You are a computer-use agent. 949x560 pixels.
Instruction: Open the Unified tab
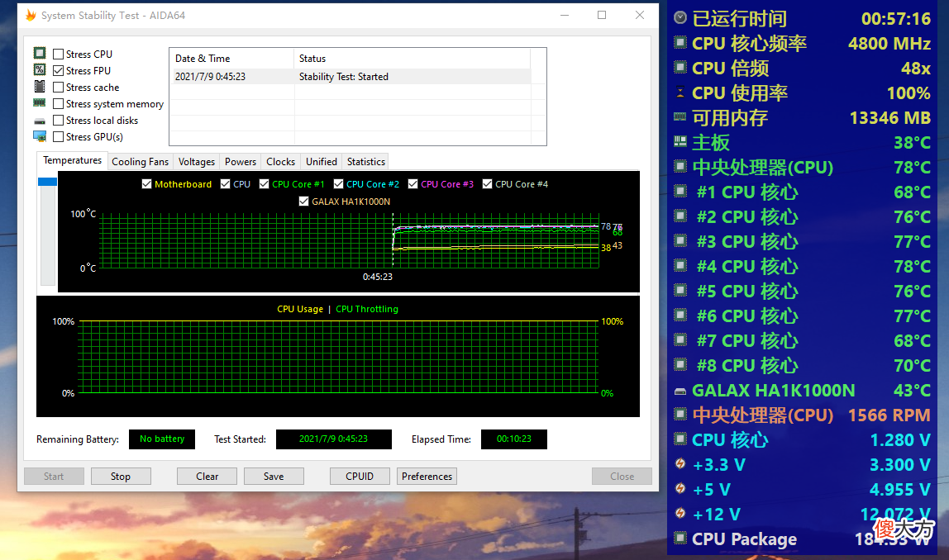click(322, 161)
